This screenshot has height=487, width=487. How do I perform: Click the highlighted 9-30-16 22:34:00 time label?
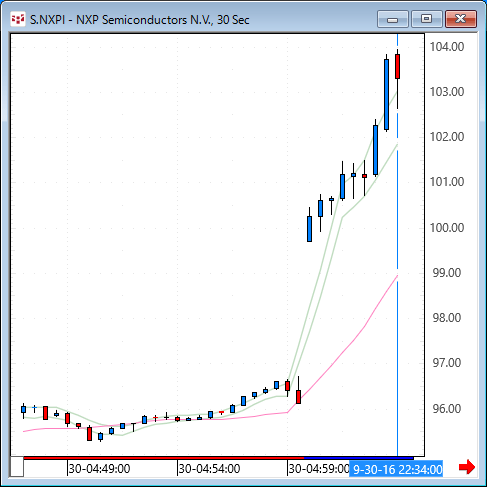396,470
